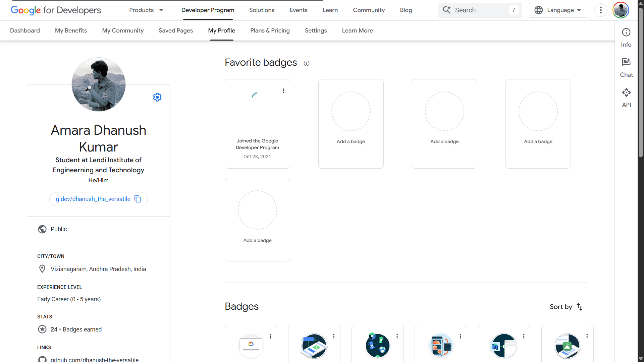Open the Sort by menu
The width and height of the screenshot is (644, 362).
click(x=566, y=307)
